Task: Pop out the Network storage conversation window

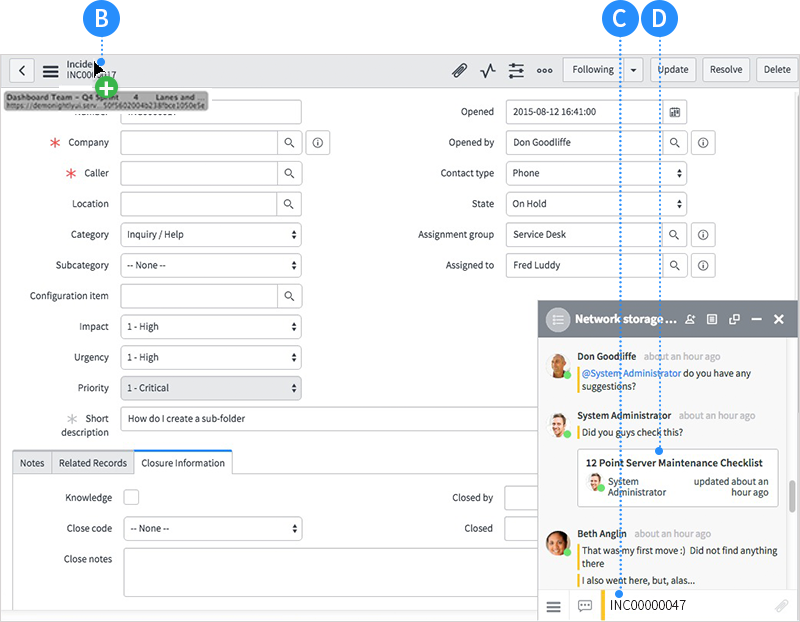Action: 734,319
